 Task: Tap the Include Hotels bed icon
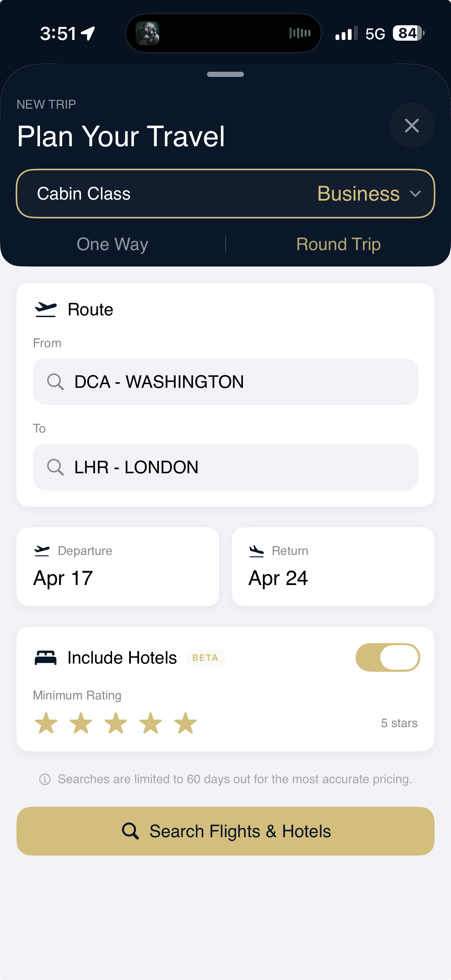pos(46,657)
